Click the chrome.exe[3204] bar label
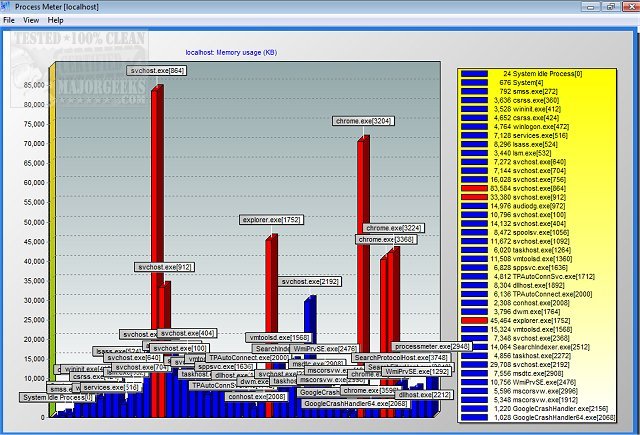Viewport: 640px width, 435px height. [x=362, y=121]
